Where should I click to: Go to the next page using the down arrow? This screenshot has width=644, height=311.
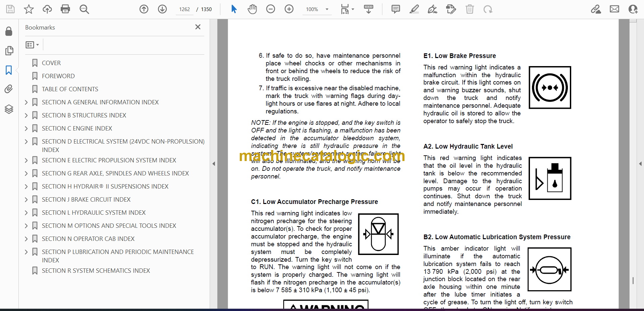[x=162, y=9]
